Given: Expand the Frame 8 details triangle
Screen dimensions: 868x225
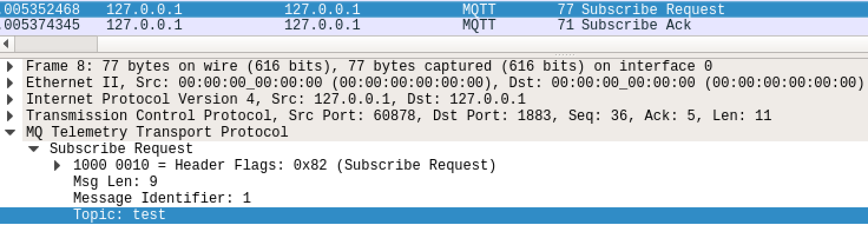Looking at the screenshot, I should click(x=10, y=66).
